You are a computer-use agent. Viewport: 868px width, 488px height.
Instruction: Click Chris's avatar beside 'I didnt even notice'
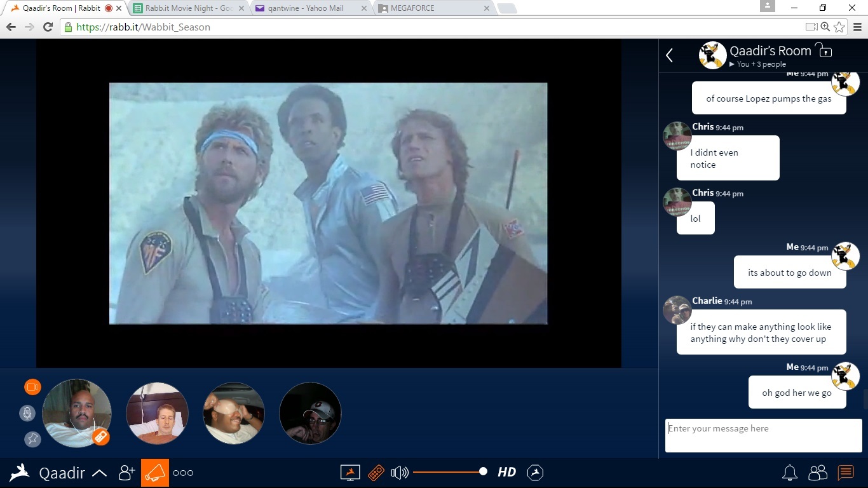point(677,136)
